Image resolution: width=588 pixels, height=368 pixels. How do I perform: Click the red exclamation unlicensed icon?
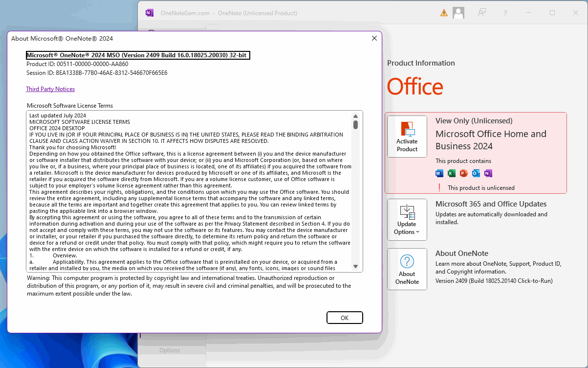(x=439, y=187)
